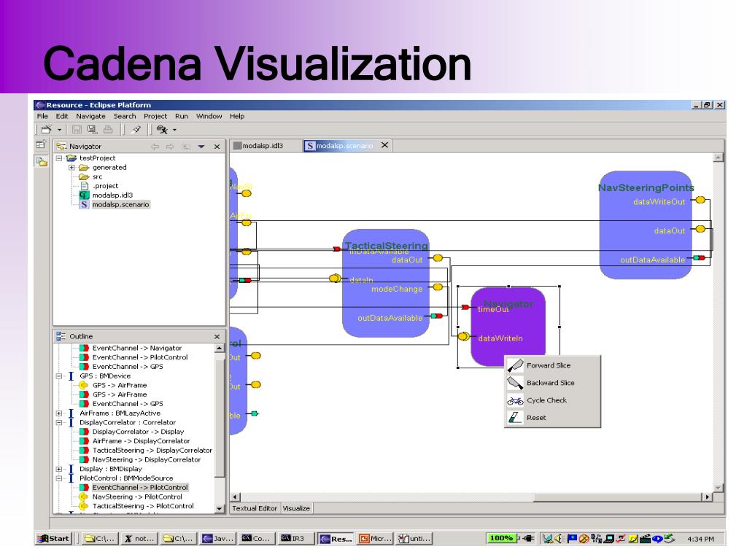Select the src folder
The width and height of the screenshot is (747, 560).
point(97,176)
